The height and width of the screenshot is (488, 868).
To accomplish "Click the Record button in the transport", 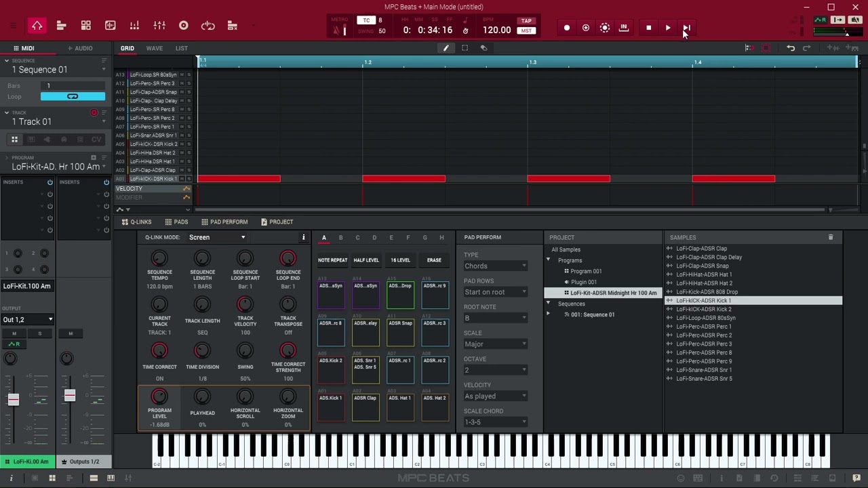I will 567,28.
